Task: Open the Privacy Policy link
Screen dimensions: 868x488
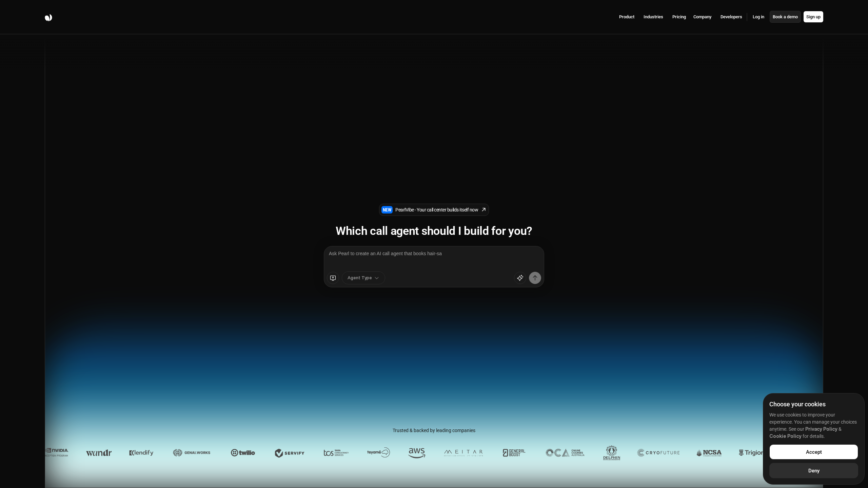Action: pos(821,429)
